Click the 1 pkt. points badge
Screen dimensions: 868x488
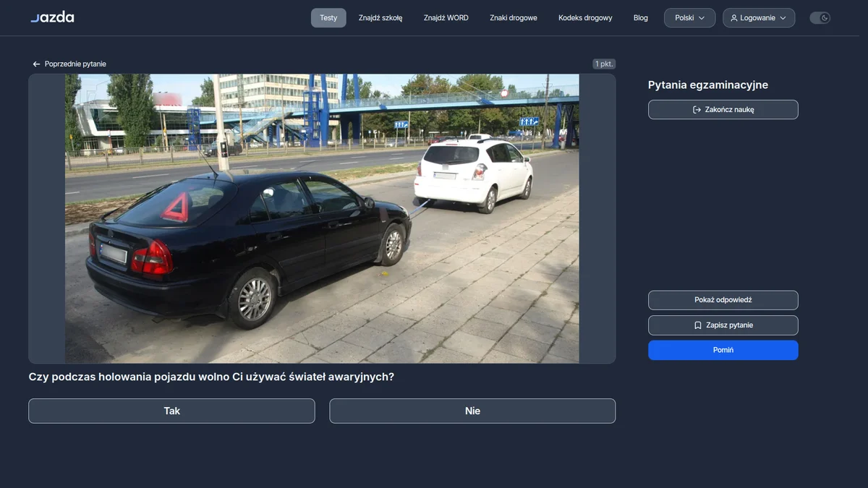pos(604,64)
